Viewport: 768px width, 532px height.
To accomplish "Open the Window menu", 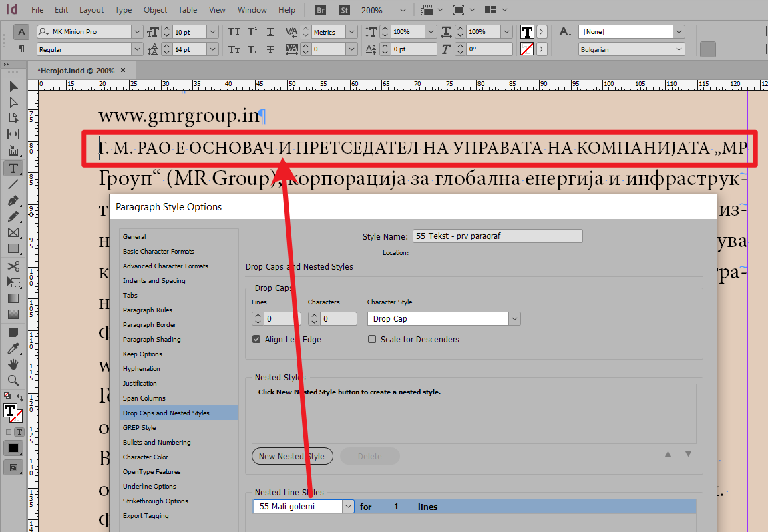I will pyautogui.click(x=252, y=10).
